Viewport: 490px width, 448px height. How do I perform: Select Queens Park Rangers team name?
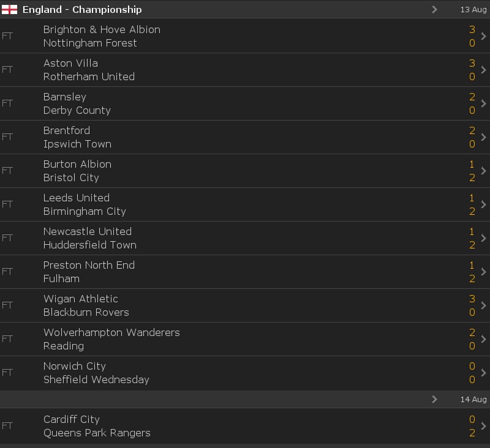coord(97,433)
